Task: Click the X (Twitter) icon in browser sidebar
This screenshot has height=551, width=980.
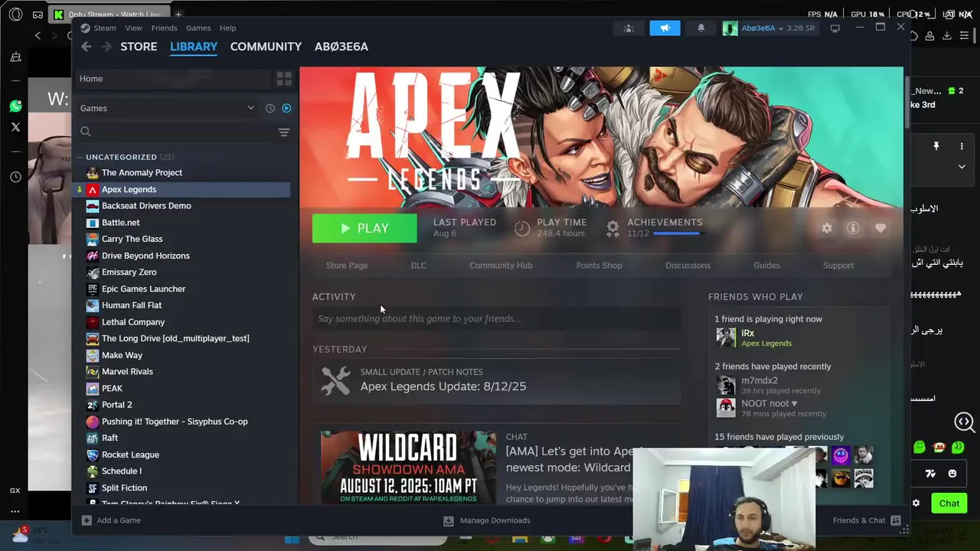Action: tap(15, 127)
